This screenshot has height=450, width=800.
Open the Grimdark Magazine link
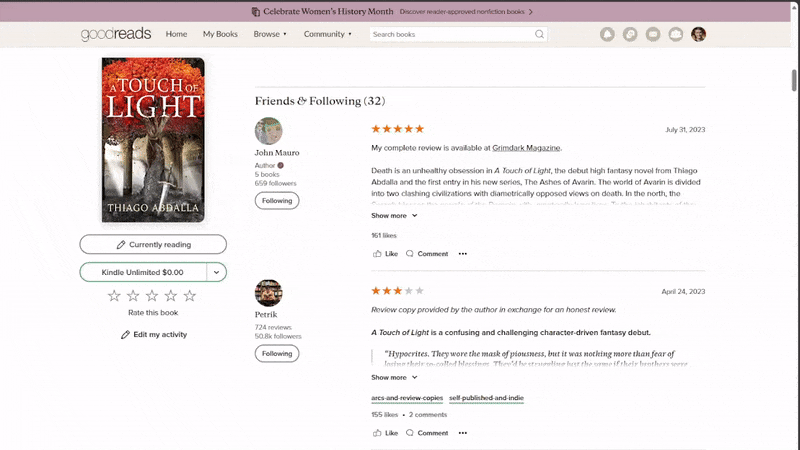526,148
